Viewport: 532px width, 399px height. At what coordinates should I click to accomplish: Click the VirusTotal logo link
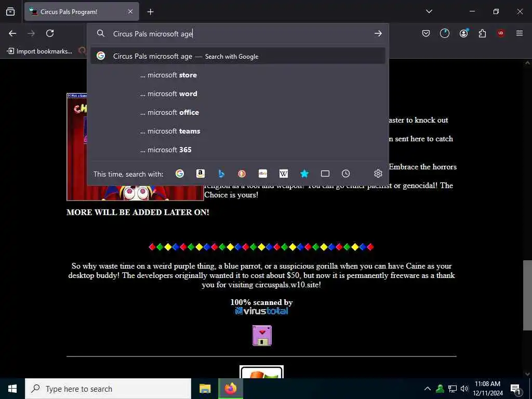pos(262,311)
